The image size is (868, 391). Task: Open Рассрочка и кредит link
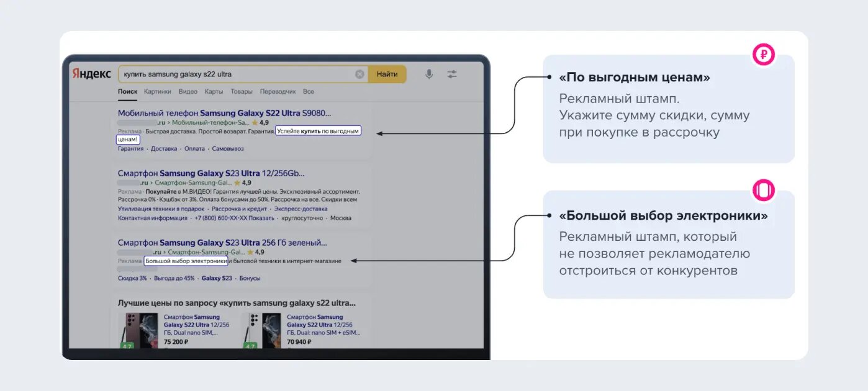point(239,209)
